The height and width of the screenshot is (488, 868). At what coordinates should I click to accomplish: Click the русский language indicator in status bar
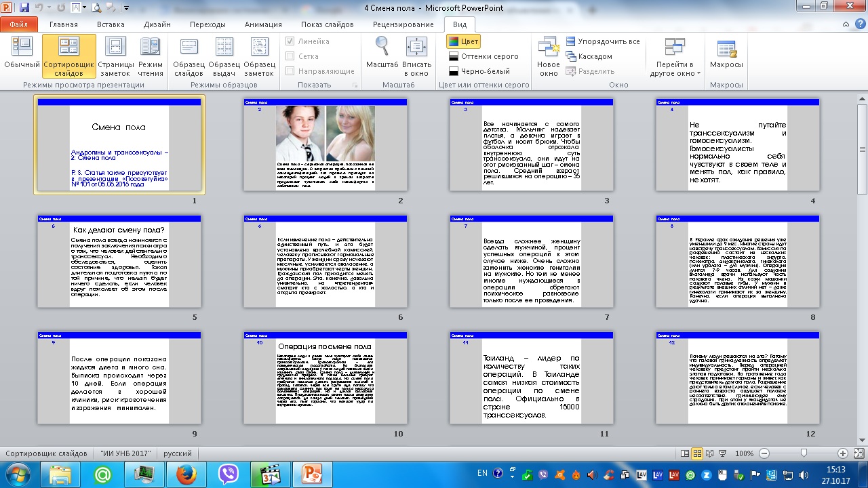point(178,453)
